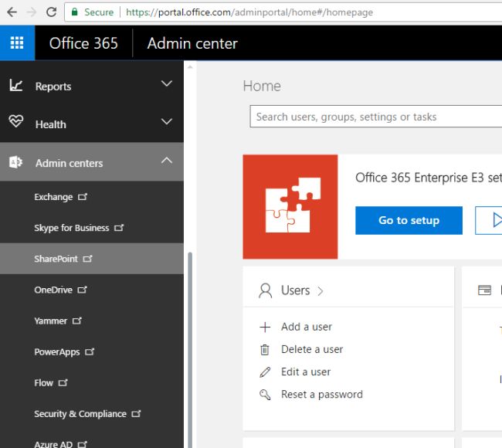Click the pencil icon for Edit a user

(265, 372)
